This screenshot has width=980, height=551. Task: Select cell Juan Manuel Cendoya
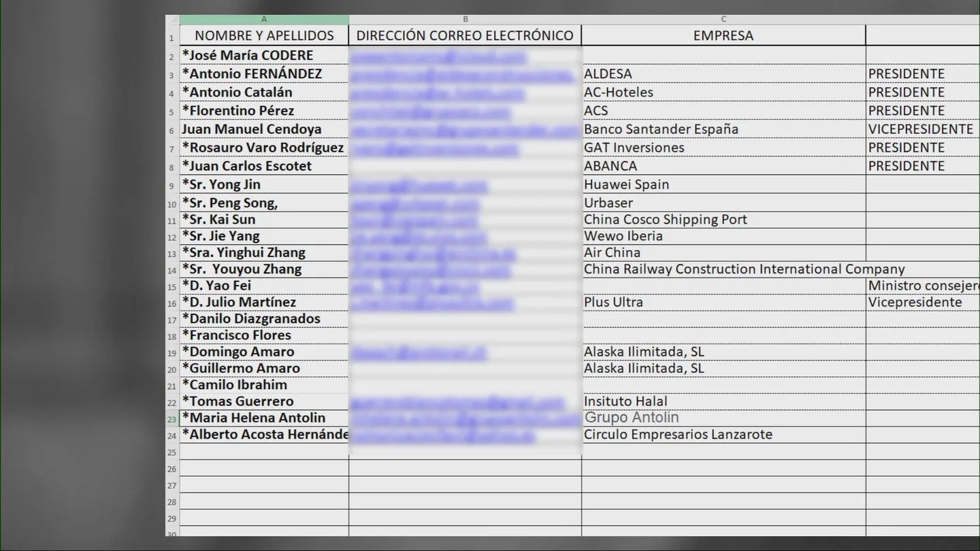click(x=264, y=129)
